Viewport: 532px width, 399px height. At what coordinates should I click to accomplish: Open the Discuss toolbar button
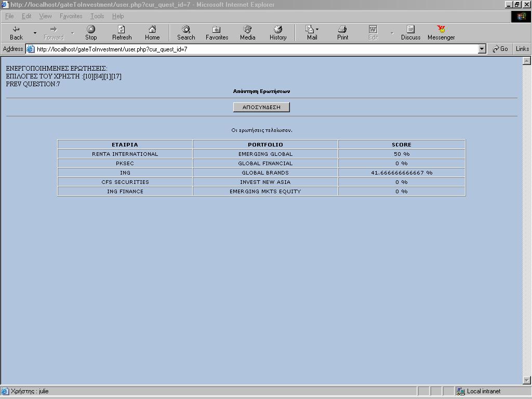(410, 33)
